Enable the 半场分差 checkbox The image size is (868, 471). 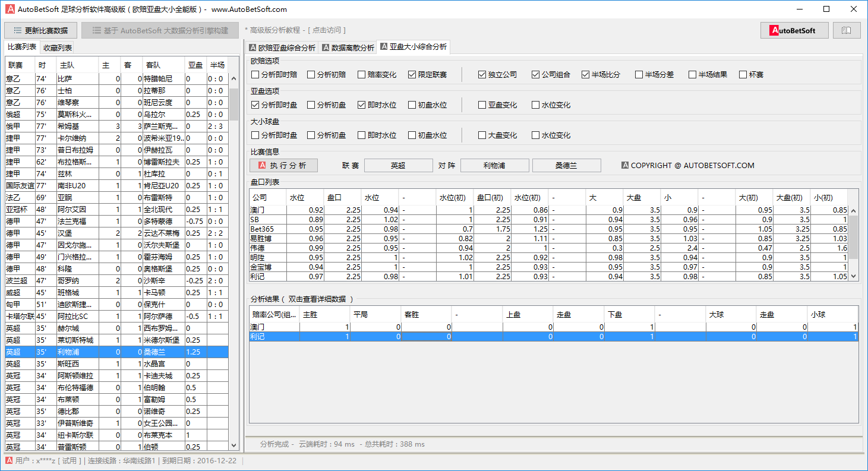[x=655, y=75]
